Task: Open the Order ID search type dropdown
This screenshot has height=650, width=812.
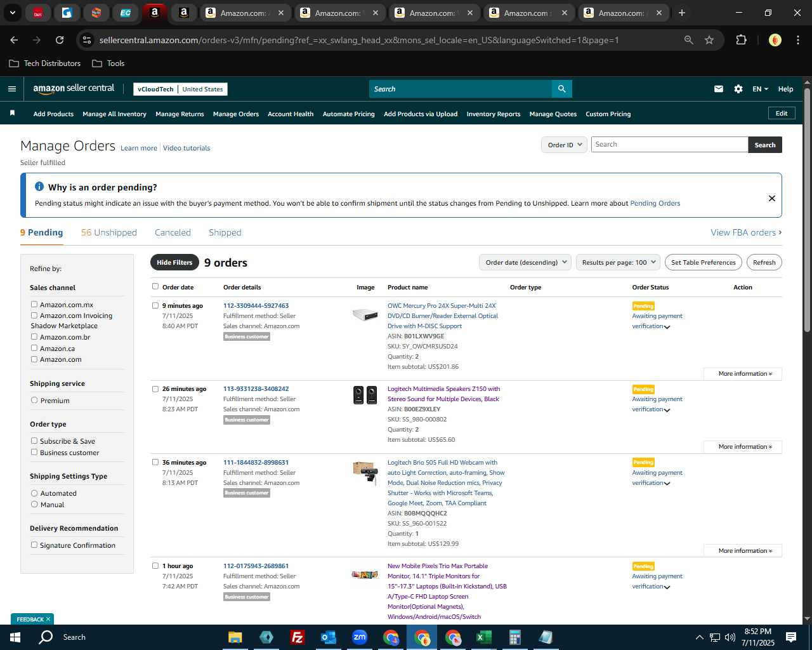Action: pos(563,145)
